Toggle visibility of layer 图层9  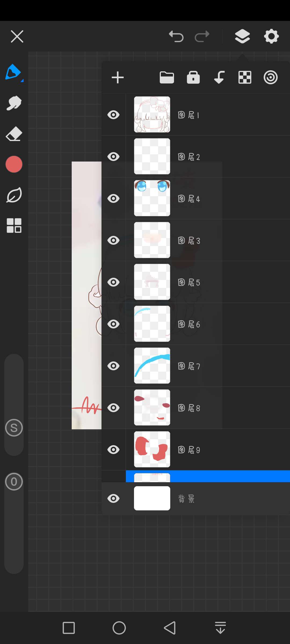(x=114, y=450)
